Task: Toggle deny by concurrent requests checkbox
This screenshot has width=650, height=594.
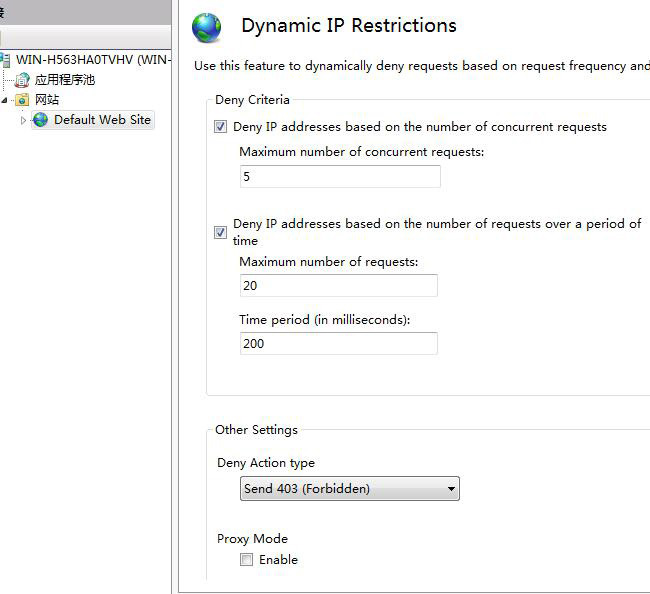Action: (220, 127)
